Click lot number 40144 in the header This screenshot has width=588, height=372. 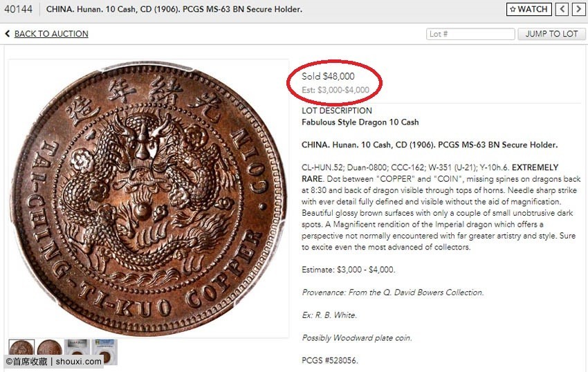[x=18, y=10]
